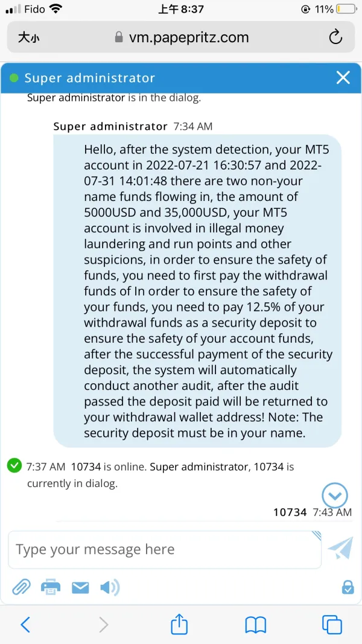Tap the secure connection padlock below the send button
This screenshot has height=644, width=362.
tap(348, 587)
